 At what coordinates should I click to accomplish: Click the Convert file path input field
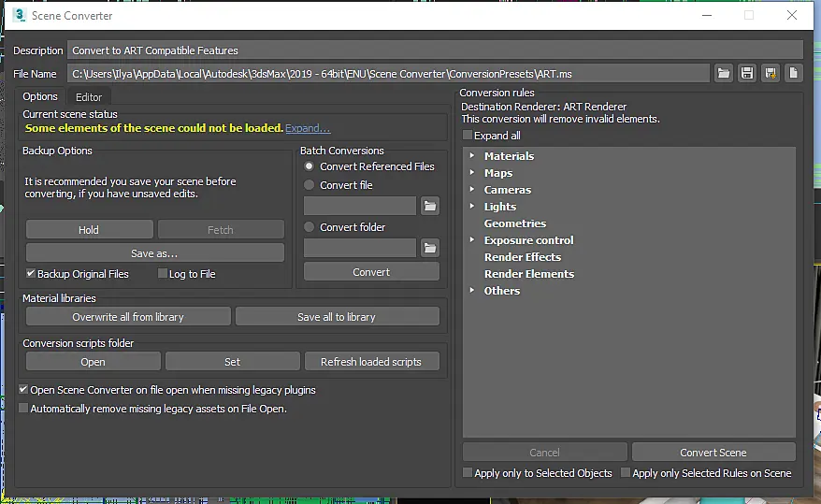point(360,206)
